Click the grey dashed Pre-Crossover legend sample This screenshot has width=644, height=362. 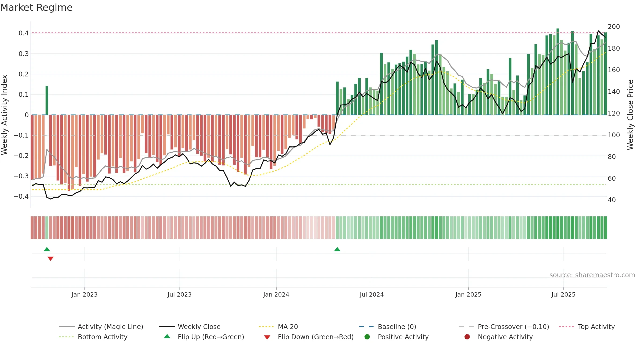click(x=466, y=327)
